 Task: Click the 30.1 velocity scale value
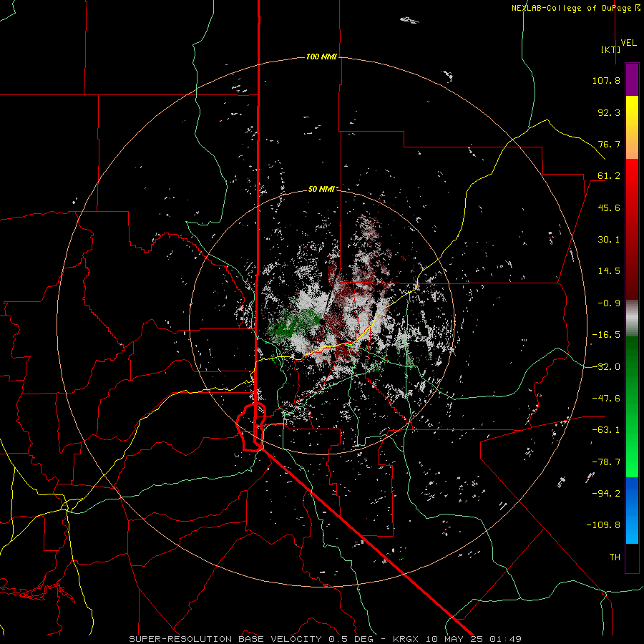(x=609, y=240)
